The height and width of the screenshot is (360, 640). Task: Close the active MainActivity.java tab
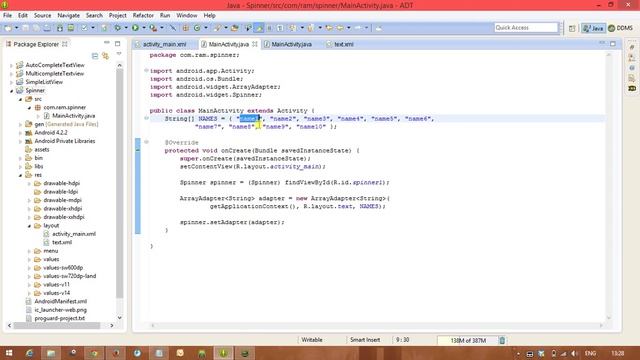(255, 44)
